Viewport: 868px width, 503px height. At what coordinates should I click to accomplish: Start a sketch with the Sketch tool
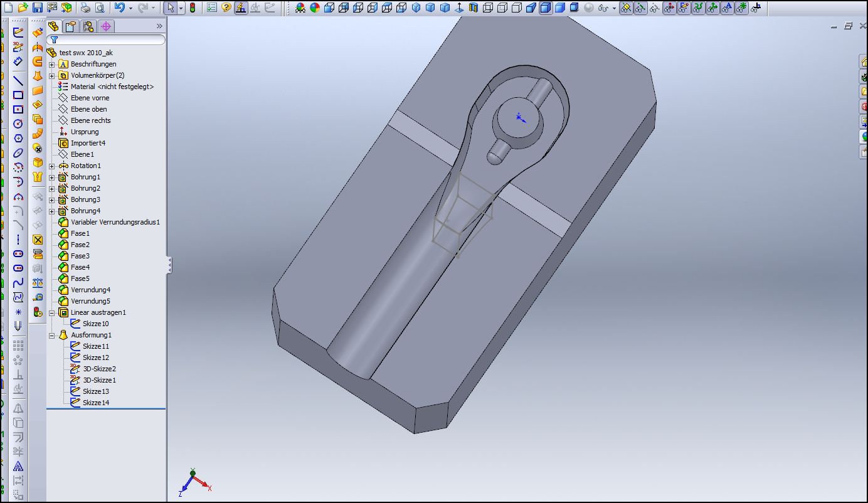pyautogui.click(x=18, y=33)
